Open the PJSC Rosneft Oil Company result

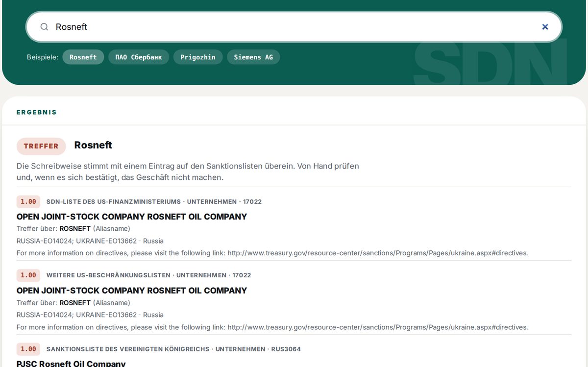pos(71,364)
